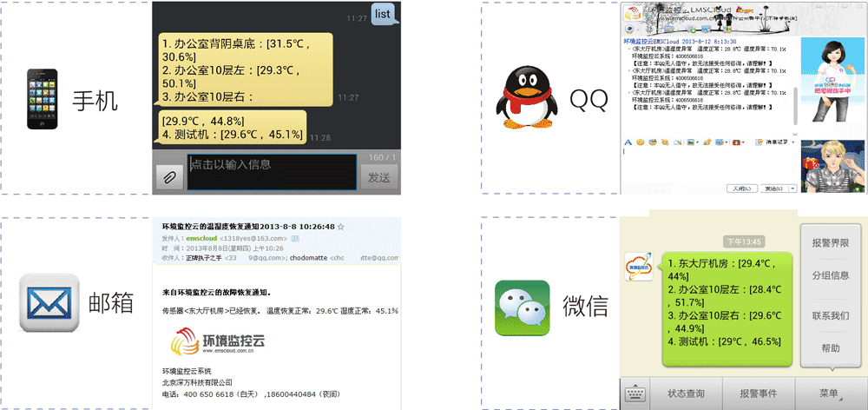Screen dimensions: 868x410
Task: Click the QQ chat history scrollbar
Action: coord(795,105)
